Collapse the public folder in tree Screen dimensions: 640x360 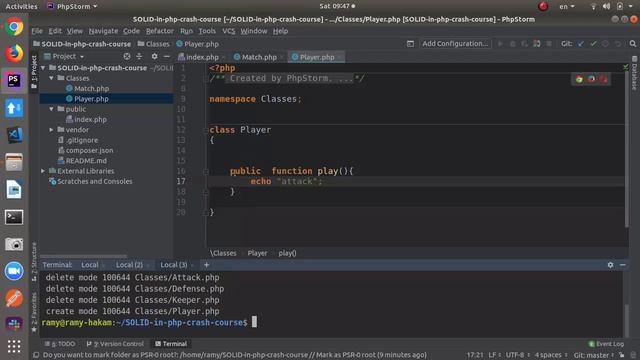click(51, 109)
